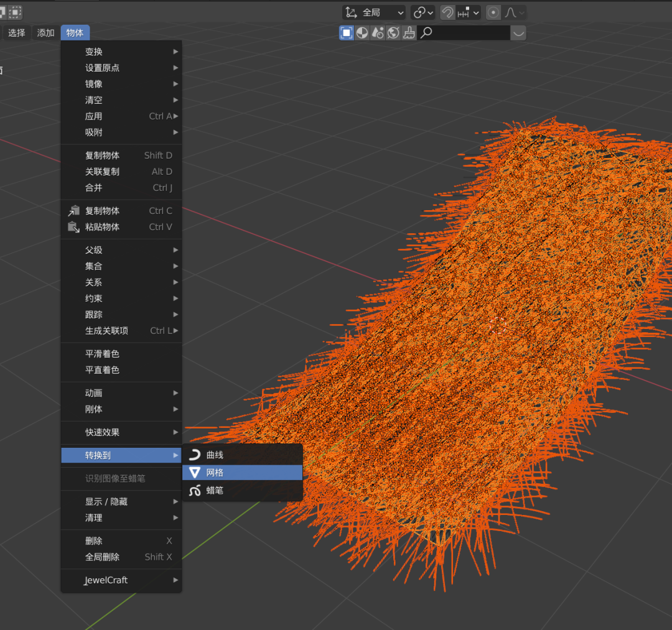672x630 pixels.
Task: Click the magnifier search field
Action: click(464, 33)
